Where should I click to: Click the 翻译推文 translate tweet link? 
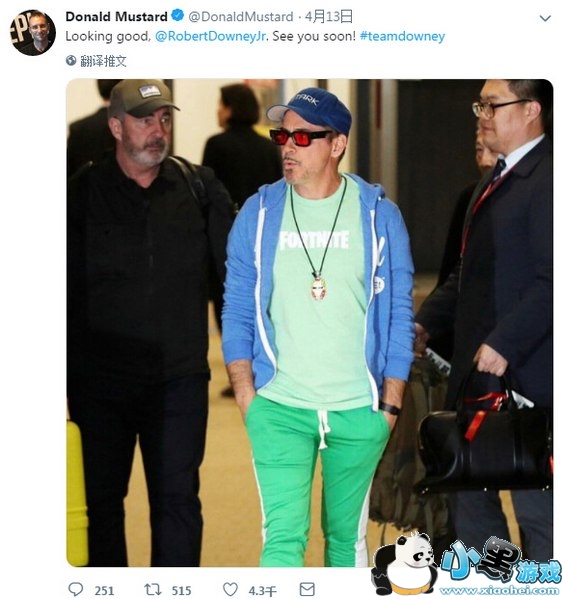point(103,61)
